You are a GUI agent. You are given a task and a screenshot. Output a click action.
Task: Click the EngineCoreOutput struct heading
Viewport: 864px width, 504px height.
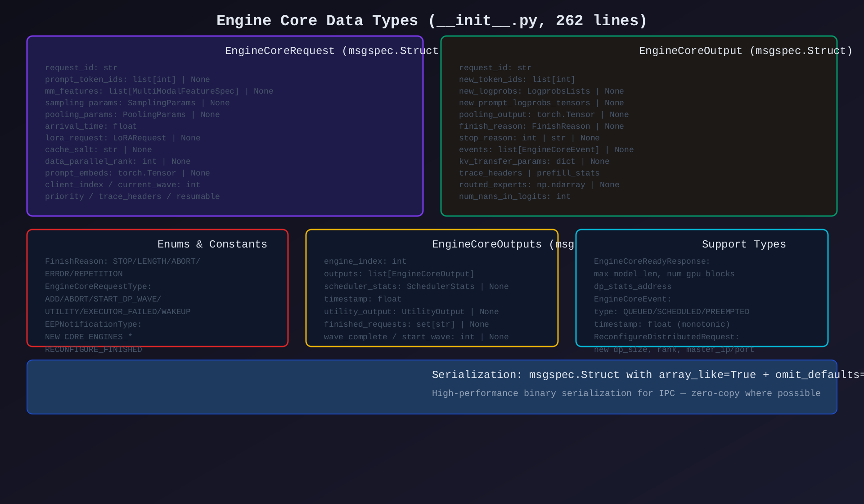pos(745,51)
